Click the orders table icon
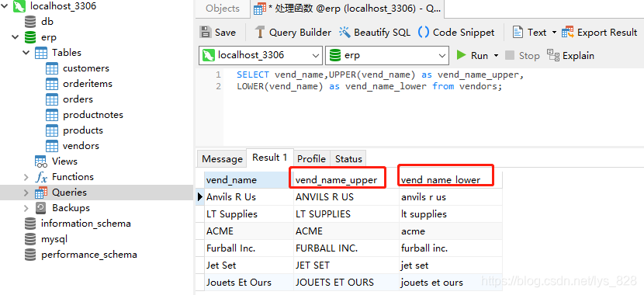The height and width of the screenshot is (295, 644). click(52, 100)
